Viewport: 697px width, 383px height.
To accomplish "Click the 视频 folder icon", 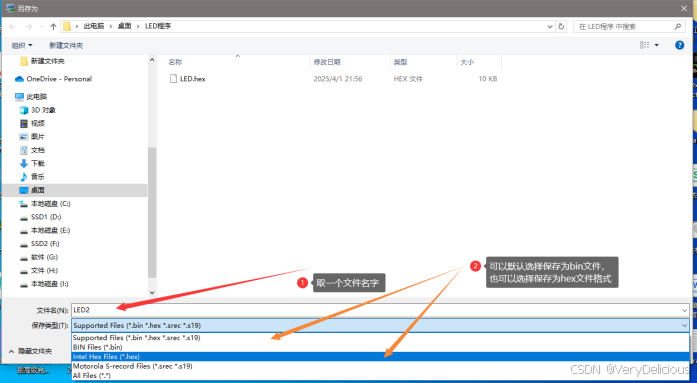I will 24,124.
